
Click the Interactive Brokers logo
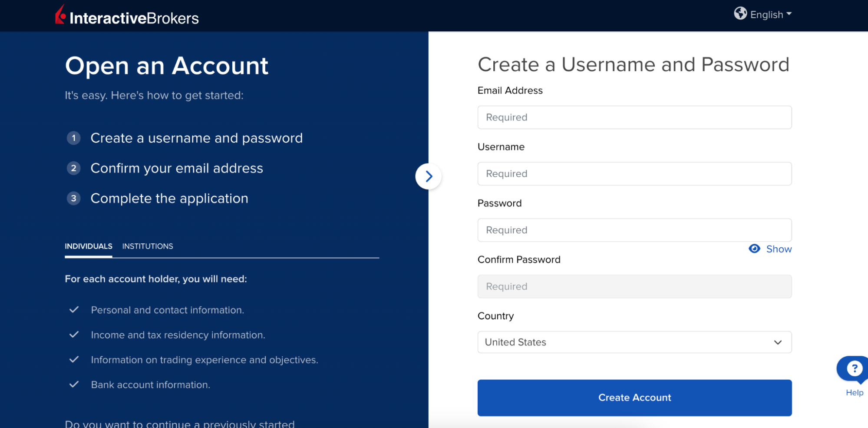127,15
